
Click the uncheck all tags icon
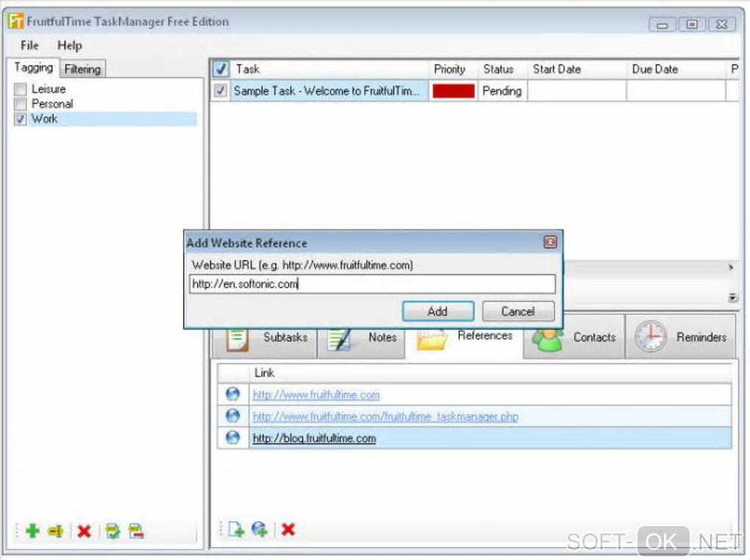pyautogui.click(x=136, y=531)
